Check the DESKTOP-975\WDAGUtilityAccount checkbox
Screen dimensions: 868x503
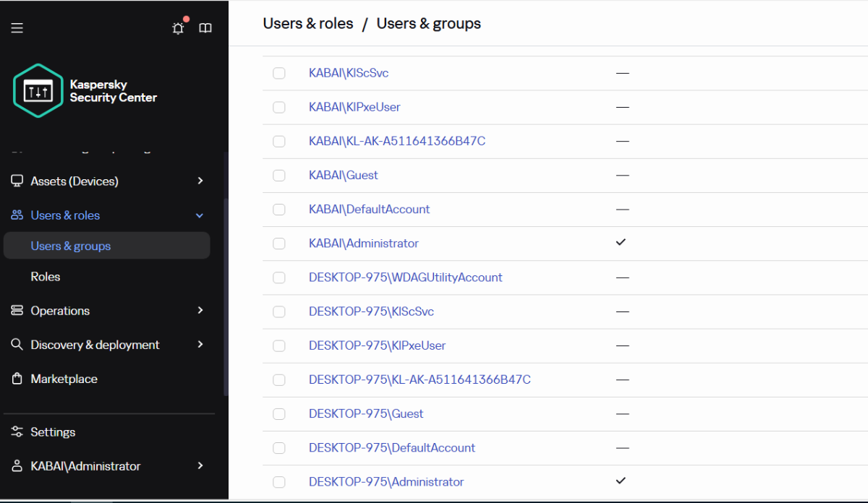click(x=279, y=278)
